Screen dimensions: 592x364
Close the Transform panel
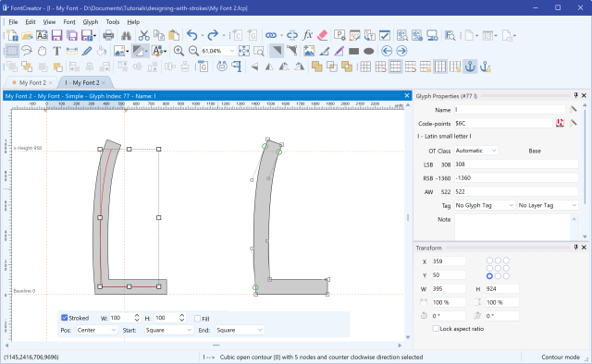click(584, 248)
